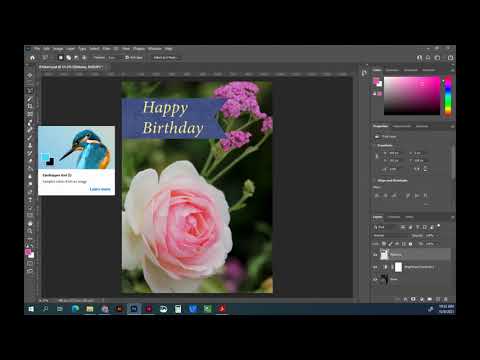This screenshot has width=480, height=360.
Task: Open the tool preset picker
Action: [x=46, y=58]
